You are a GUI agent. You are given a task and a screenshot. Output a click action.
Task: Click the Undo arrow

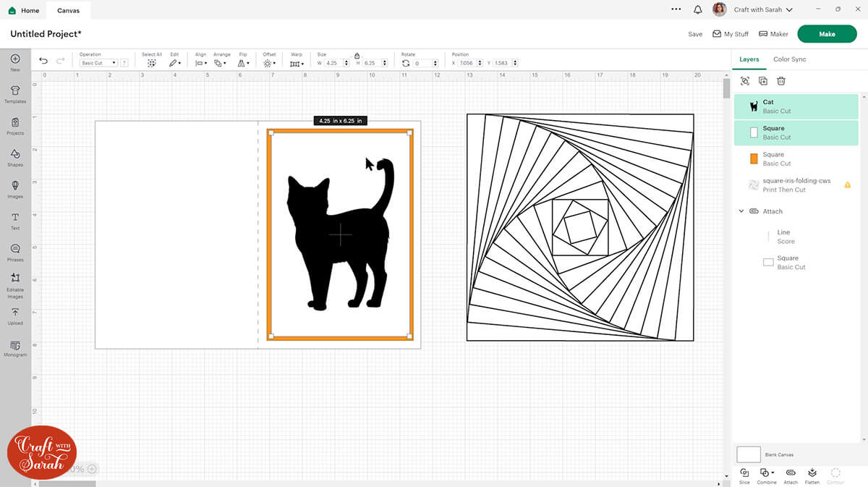pyautogui.click(x=43, y=61)
